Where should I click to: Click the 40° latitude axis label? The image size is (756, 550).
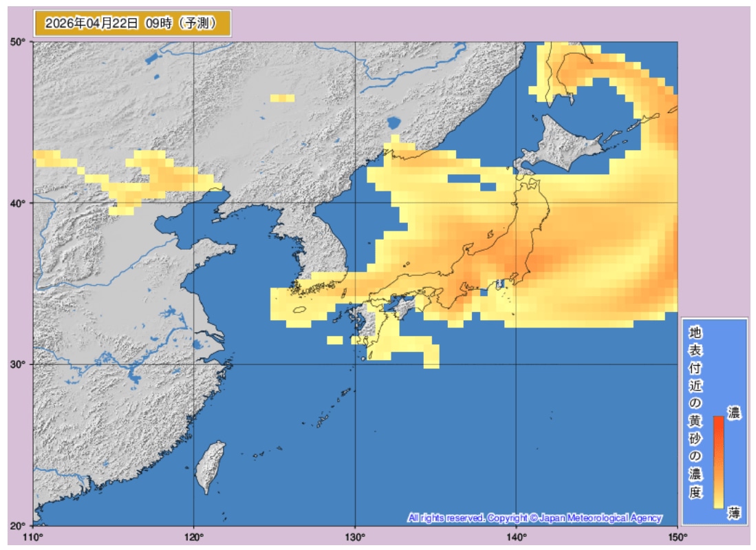click(x=17, y=203)
